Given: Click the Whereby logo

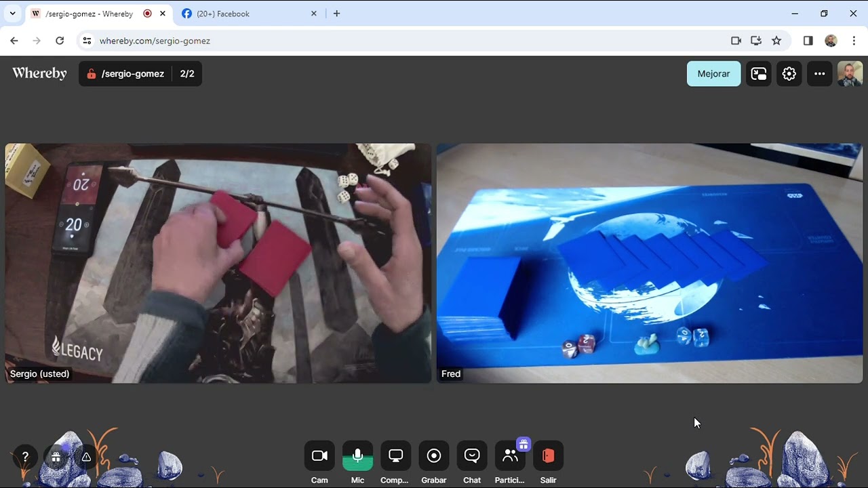Looking at the screenshot, I should [39, 73].
